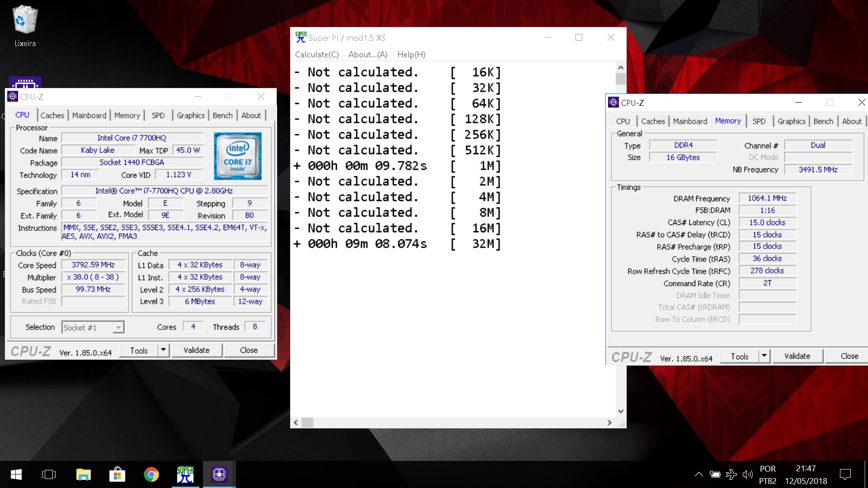Open the Help(H) menu in Super PI
The image size is (868, 488).
coord(411,54)
